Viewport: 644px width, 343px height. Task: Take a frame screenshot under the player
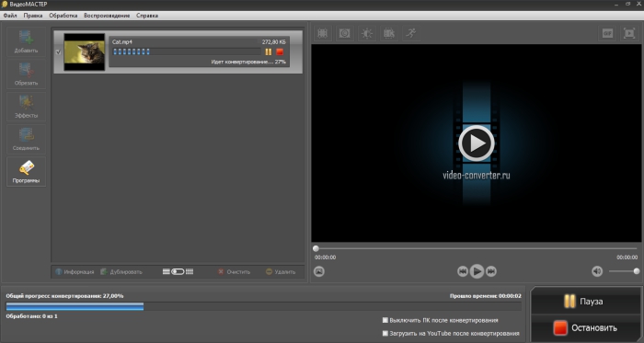pos(319,271)
